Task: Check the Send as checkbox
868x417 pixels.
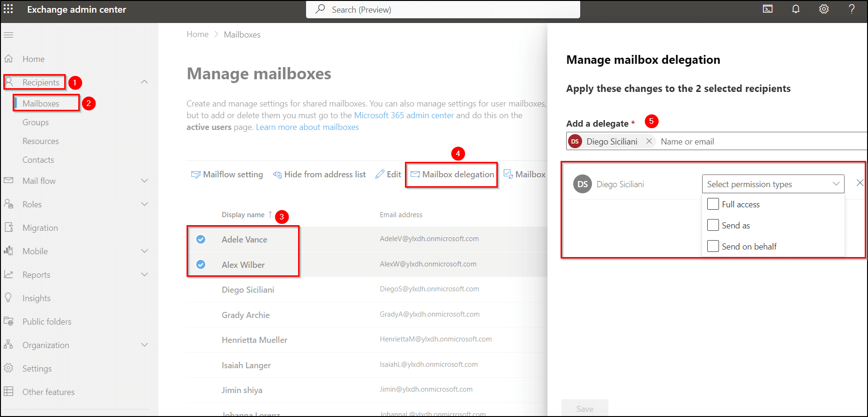Action: click(713, 225)
